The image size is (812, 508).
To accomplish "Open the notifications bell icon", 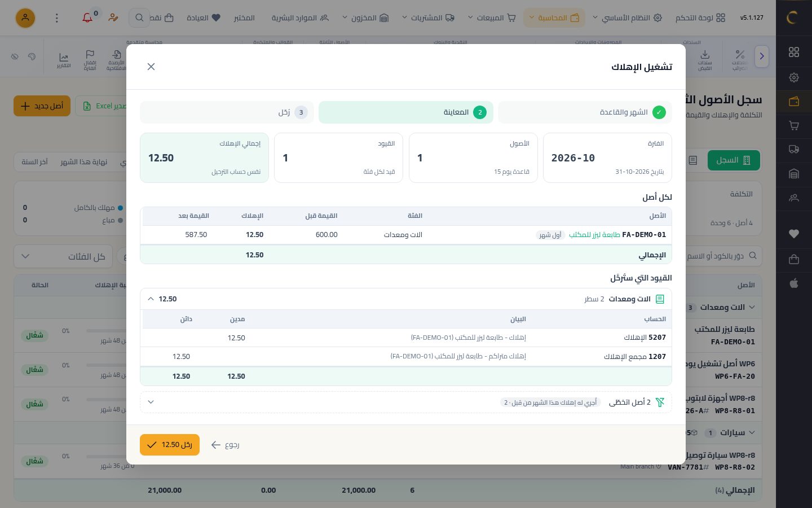I will coord(87,17).
